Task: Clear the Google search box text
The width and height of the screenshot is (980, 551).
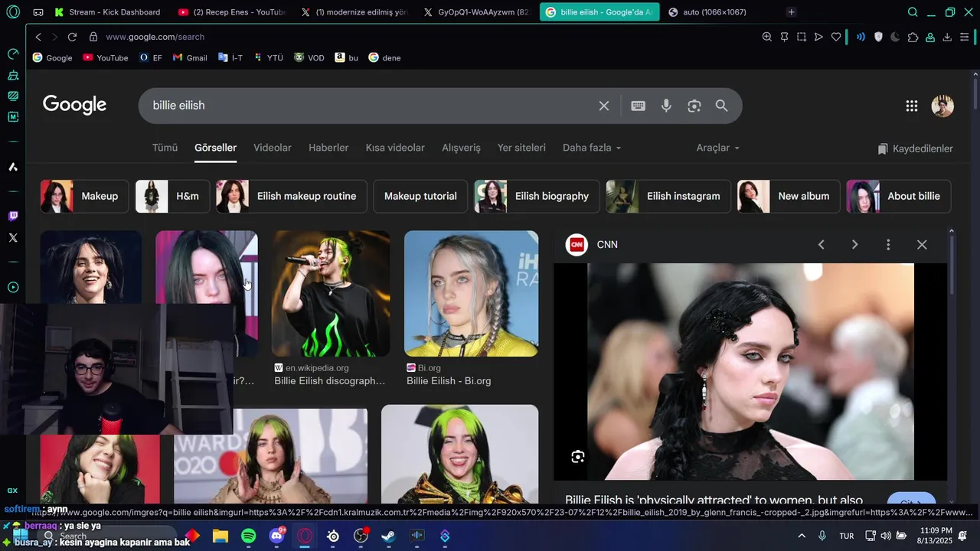Action: tap(604, 106)
